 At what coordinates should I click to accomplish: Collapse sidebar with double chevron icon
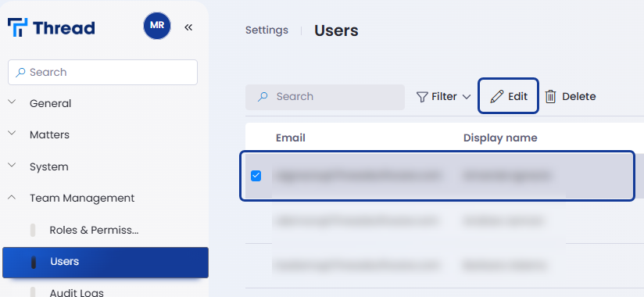point(188,27)
